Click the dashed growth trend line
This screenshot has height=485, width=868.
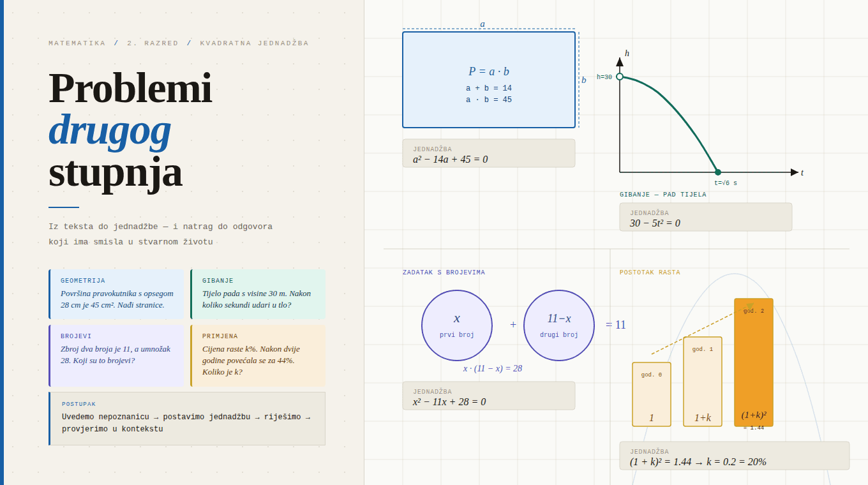coord(702,329)
